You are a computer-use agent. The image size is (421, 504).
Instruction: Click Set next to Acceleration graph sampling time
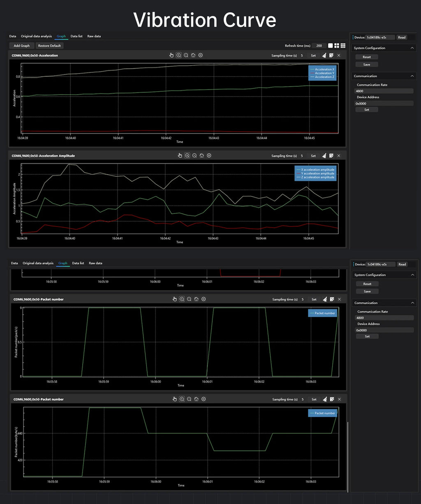click(313, 55)
